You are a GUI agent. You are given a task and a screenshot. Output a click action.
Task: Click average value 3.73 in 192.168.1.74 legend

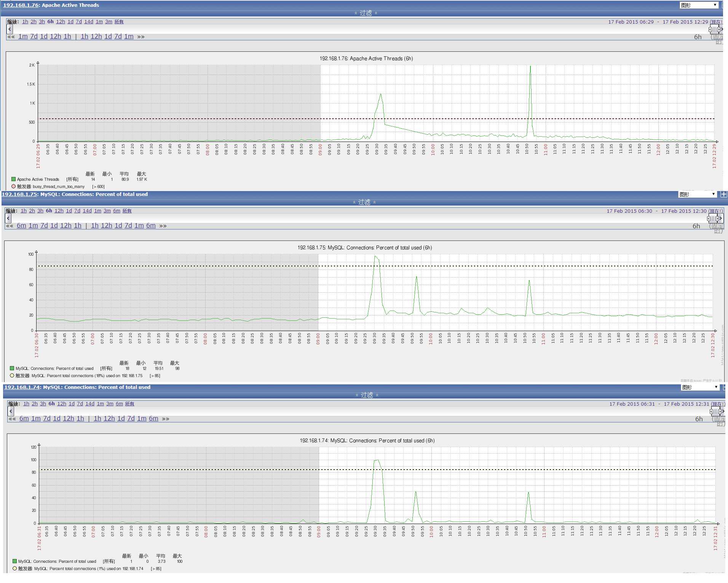pyautogui.click(x=161, y=561)
